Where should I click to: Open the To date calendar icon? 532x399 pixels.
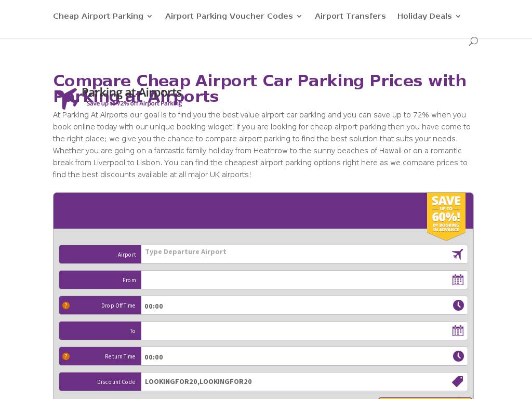458,331
